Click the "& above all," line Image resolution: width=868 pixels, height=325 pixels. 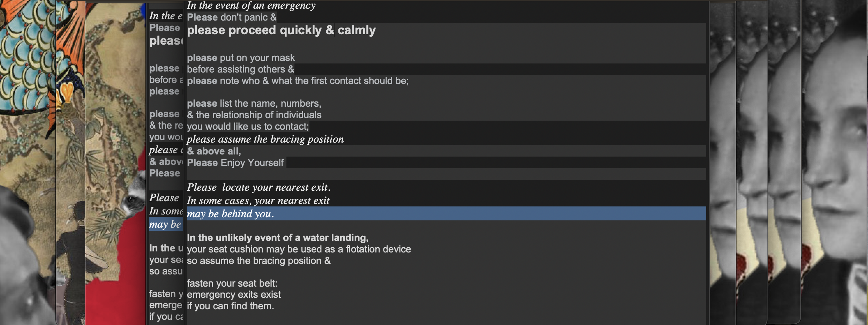[x=214, y=151]
